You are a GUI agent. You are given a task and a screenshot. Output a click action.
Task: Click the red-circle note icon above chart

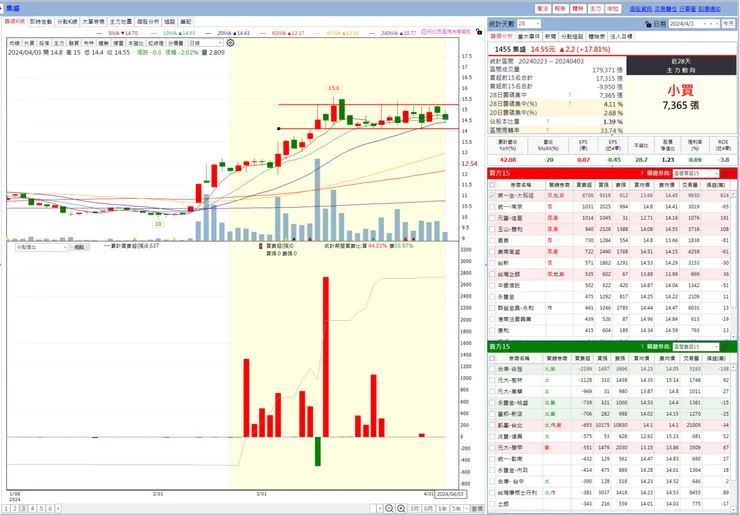point(424,32)
